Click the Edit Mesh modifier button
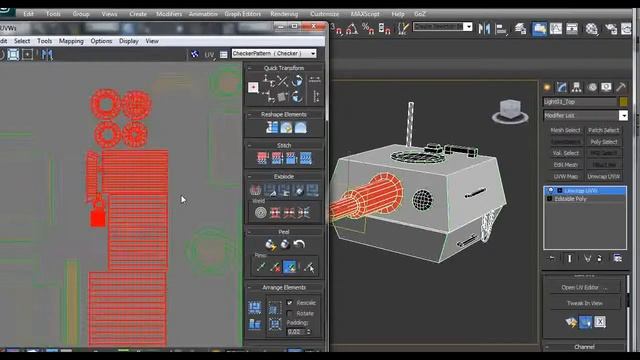The height and width of the screenshot is (360, 640). (565, 164)
